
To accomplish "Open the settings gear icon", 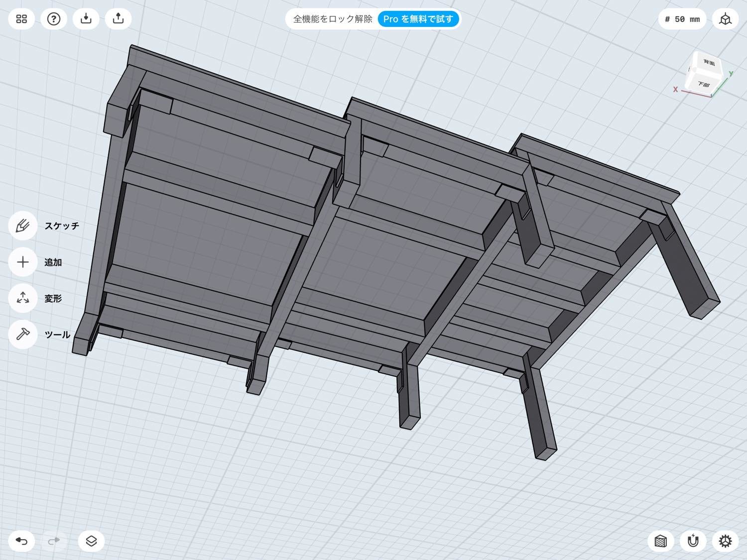I will (x=726, y=541).
